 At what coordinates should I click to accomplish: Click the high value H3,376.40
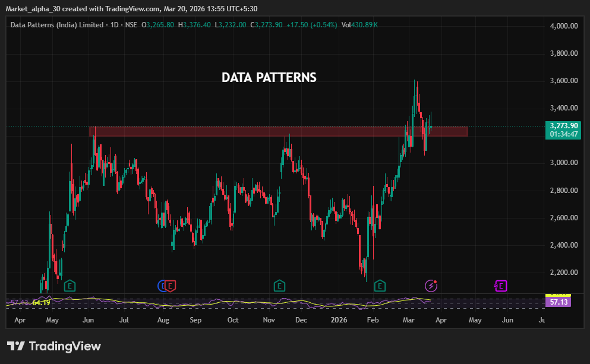[x=194, y=25]
